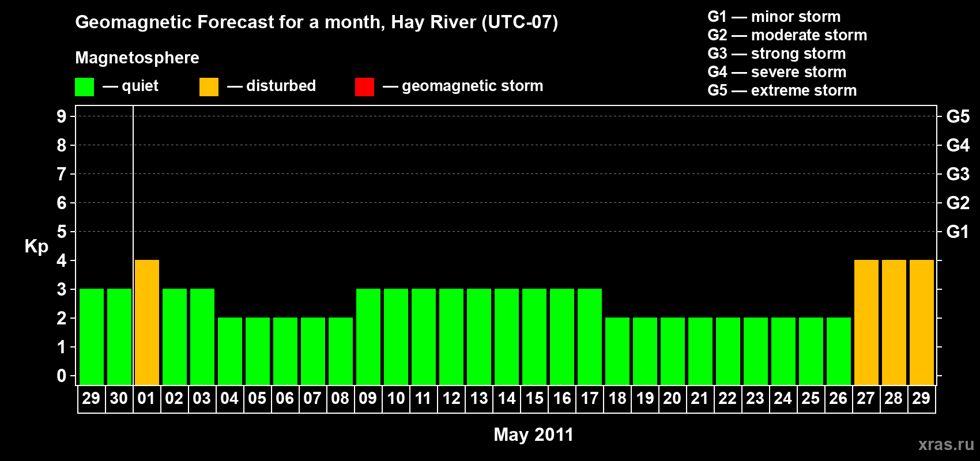Click the 'G3 — strong storm' legend text

point(777,54)
